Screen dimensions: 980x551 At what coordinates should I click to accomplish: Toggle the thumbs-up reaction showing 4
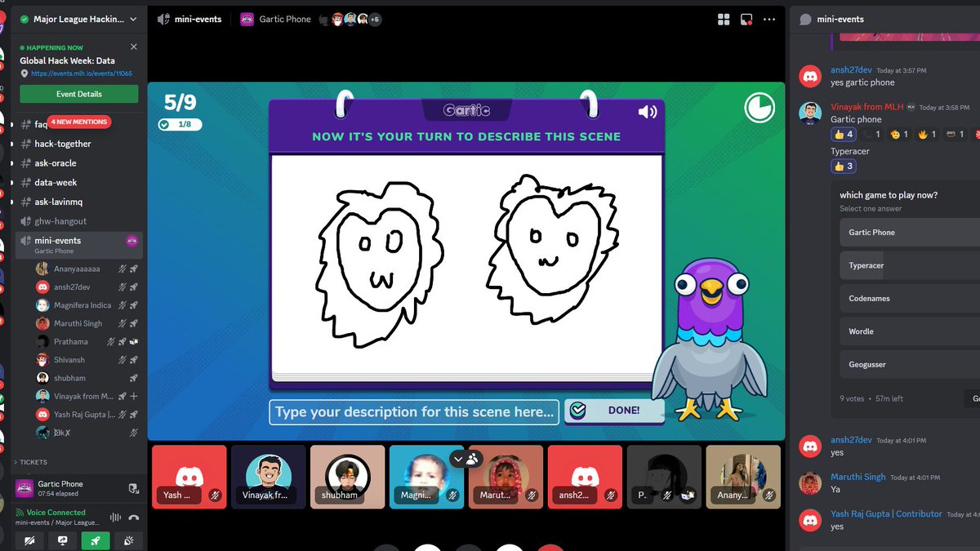tap(844, 134)
